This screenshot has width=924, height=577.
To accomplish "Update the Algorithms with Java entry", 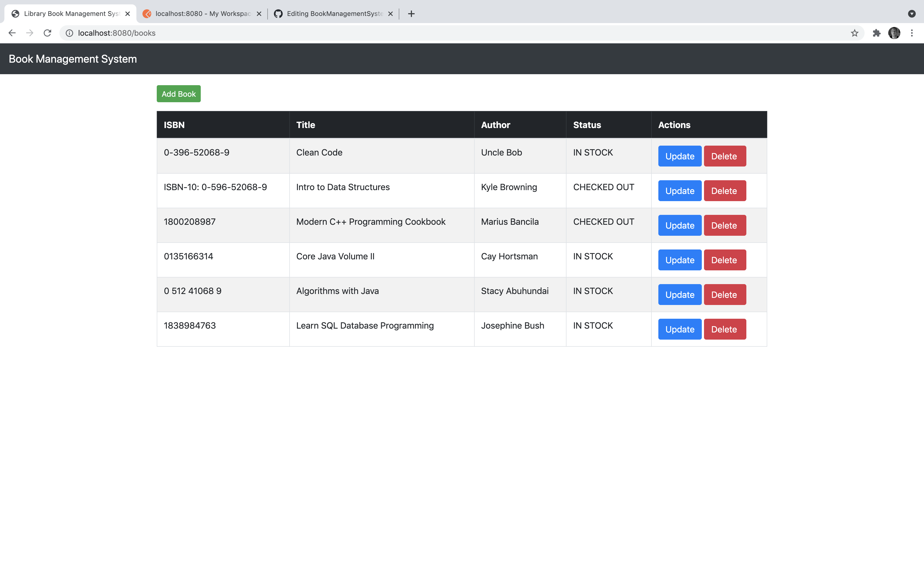I will pos(679,294).
